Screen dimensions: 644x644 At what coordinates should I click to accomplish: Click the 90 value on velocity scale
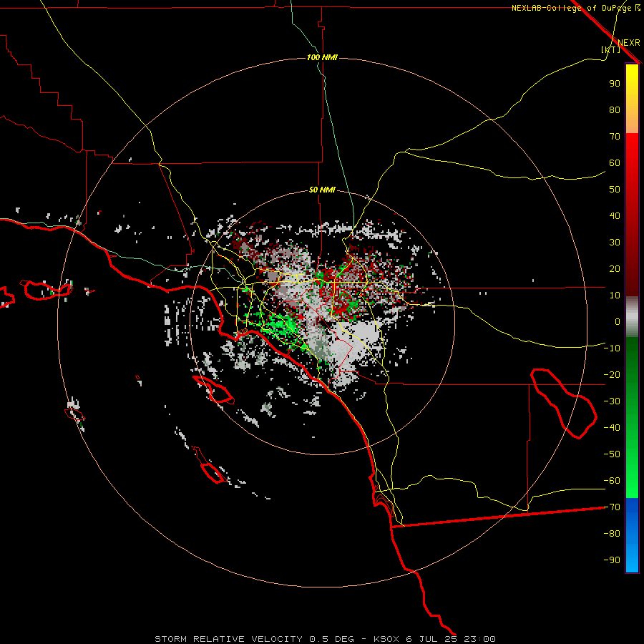[x=615, y=84]
